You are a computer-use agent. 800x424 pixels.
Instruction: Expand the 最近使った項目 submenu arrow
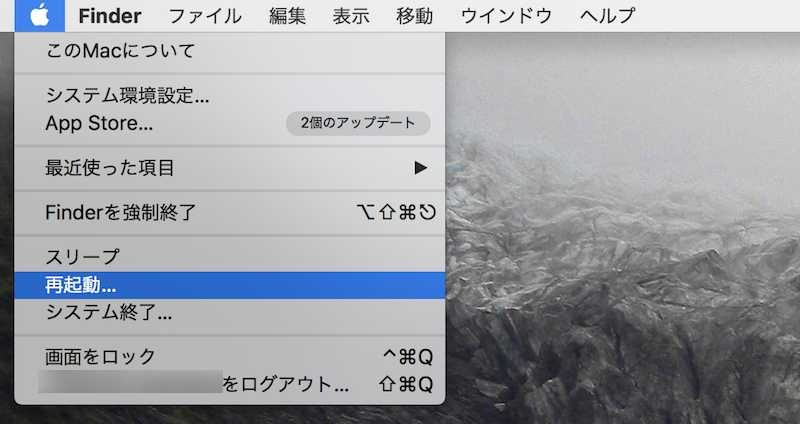pyautogui.click(x=421, y=168)
